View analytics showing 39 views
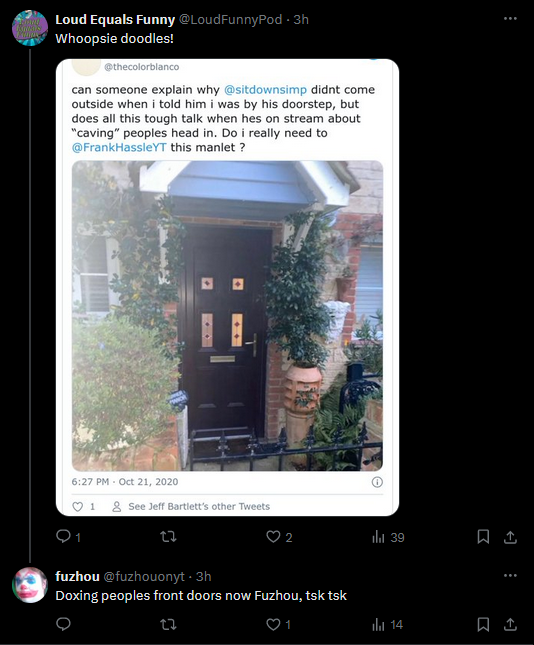Viewport: 534px width, 645px height. tap(388, 537)
